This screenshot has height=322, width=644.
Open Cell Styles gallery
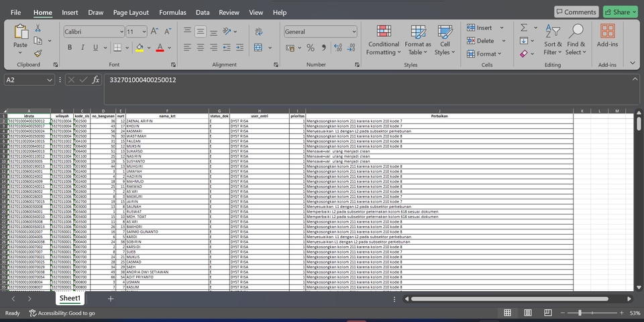pos(445,40)
